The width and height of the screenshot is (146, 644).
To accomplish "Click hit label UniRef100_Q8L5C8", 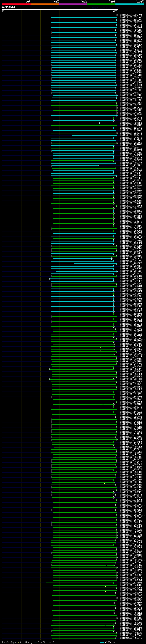I will 131,143.
